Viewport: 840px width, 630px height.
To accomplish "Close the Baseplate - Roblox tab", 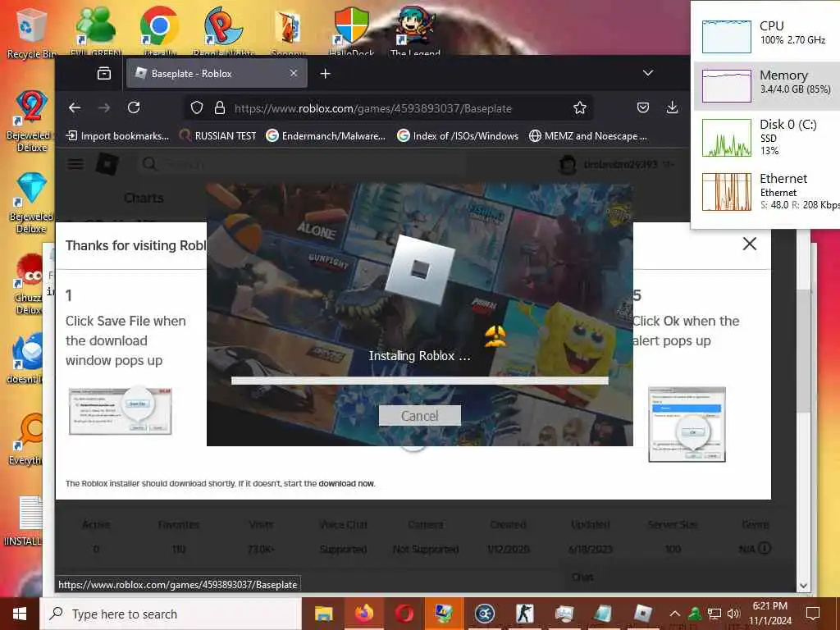I will [294, 73].
